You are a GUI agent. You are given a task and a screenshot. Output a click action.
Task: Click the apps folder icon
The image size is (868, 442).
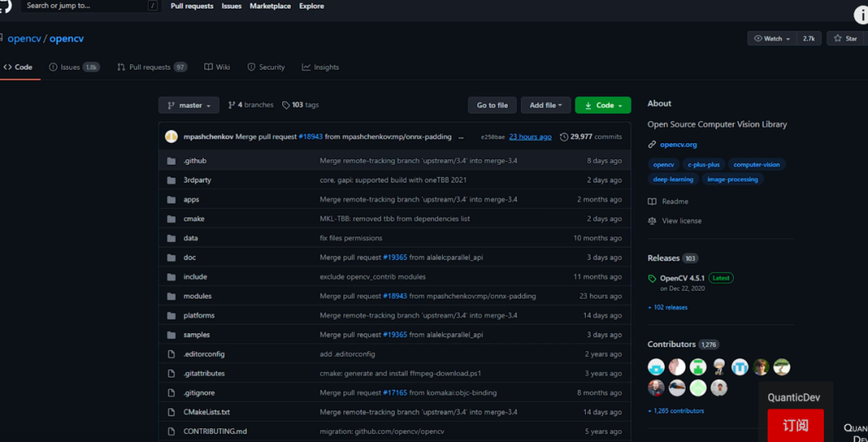[171, 199]
